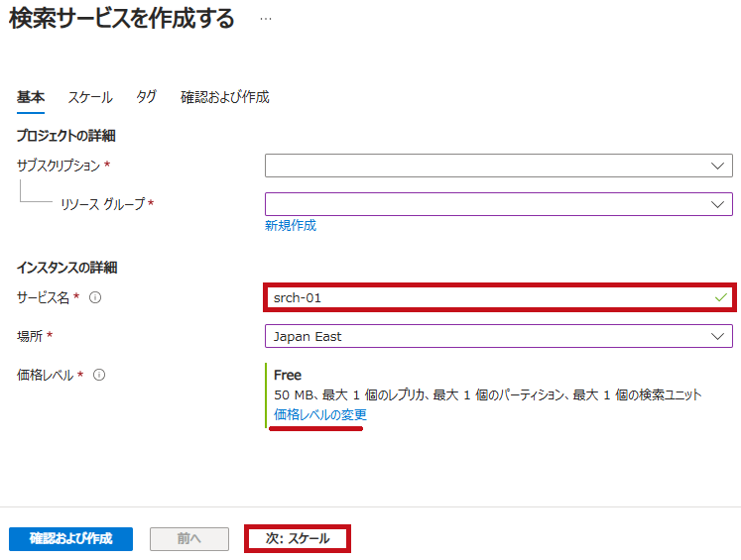
Task: Click the 前へ button
Action: click(x=189, y=539)
